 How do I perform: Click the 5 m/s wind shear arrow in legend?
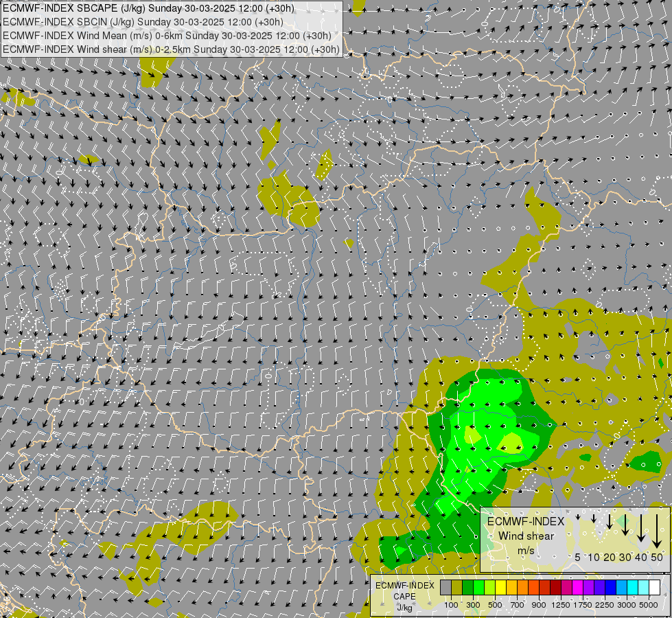pos(578,517)
